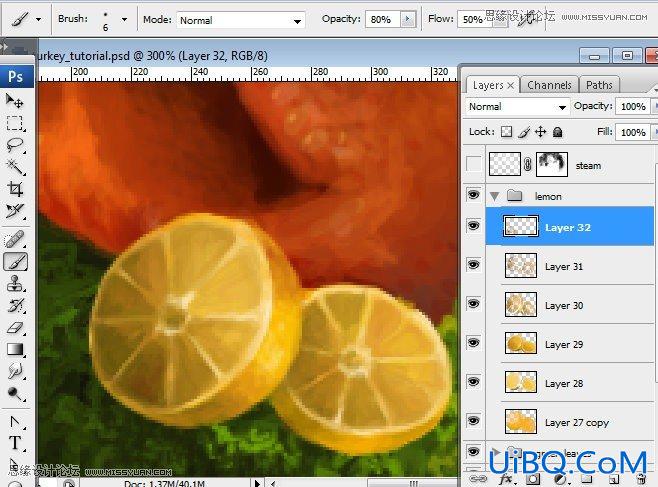Image resolution: width=658 pixels, height=487 pixels.
Task: Click the Flow 50% field
Action: tap(473, 20)
